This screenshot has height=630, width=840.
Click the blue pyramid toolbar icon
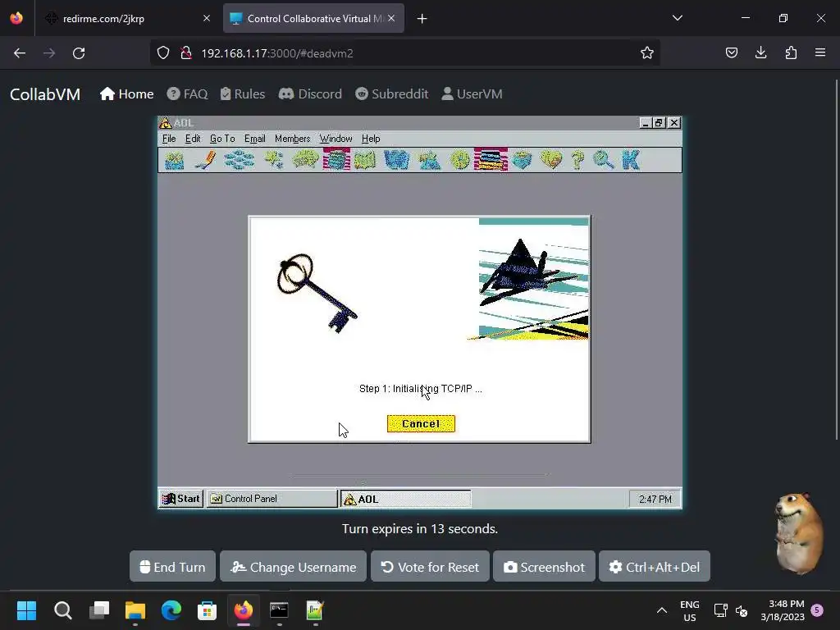pyautogui.click(x=429, y=160)
